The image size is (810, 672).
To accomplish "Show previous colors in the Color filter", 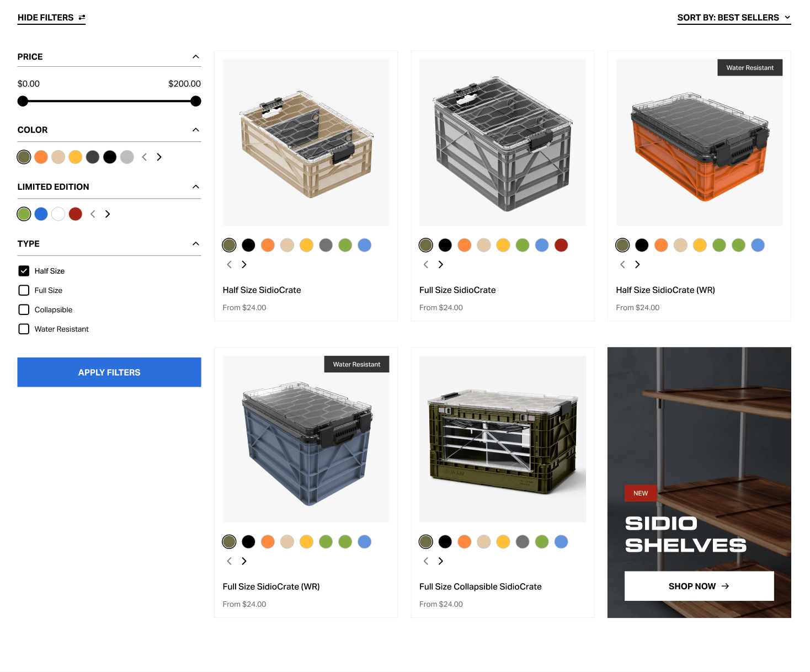I will pyautogui.click(x=145, y=157).
